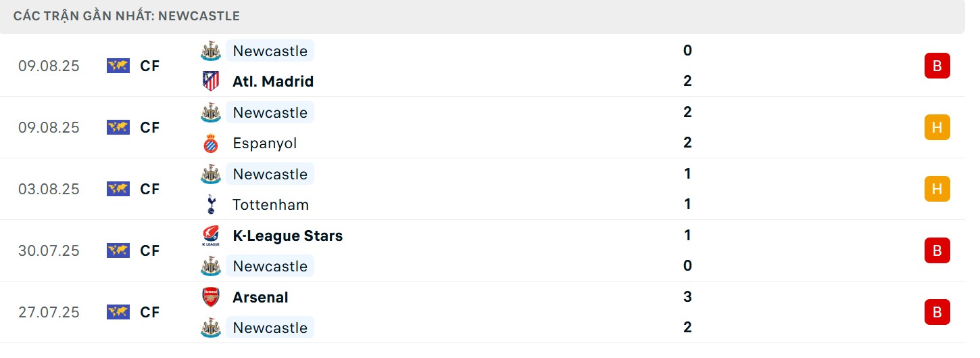980x358 pixels.
Task: Open the Atl. Madrid team name
Action: (273, 81)
